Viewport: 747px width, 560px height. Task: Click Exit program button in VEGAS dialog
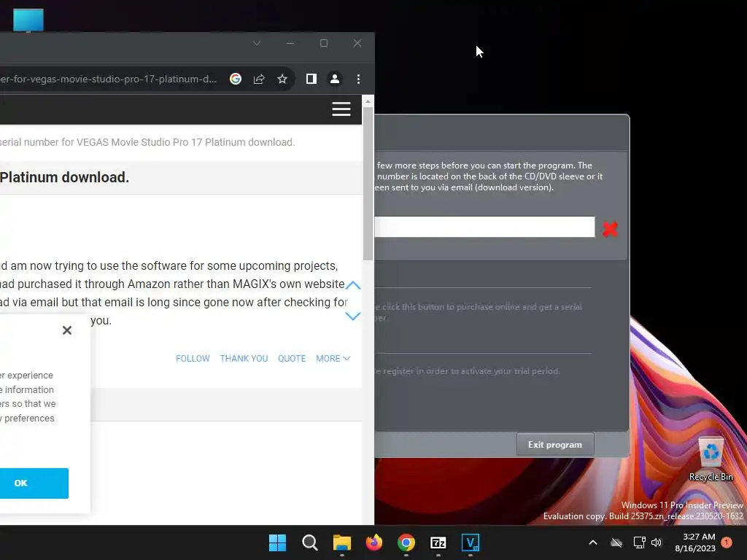point(555,445)
